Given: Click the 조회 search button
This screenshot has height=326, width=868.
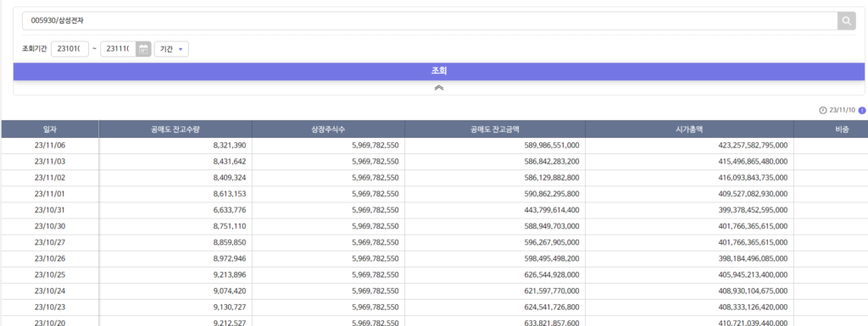Looking at the screenshot, I should click(439, 71).
